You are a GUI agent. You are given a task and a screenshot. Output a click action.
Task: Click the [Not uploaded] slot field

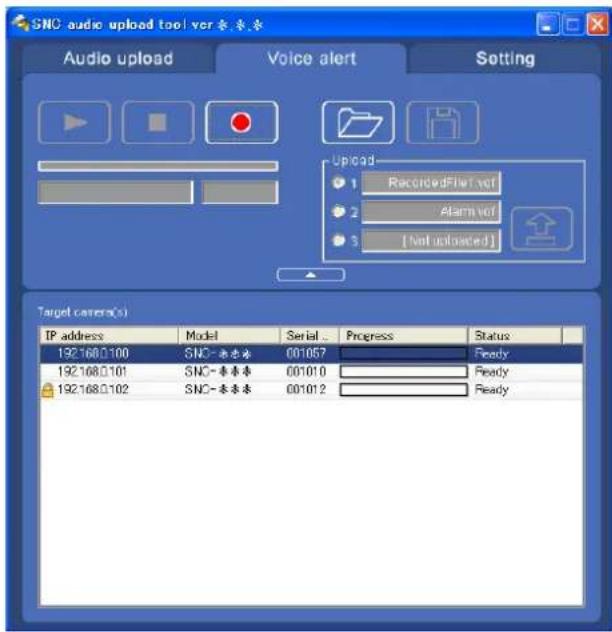431,241
